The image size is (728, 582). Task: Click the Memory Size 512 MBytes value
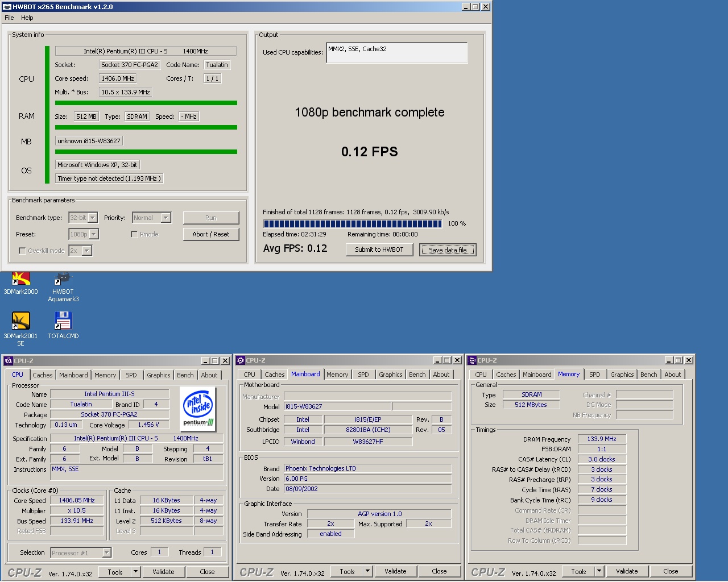coord(531,405)
